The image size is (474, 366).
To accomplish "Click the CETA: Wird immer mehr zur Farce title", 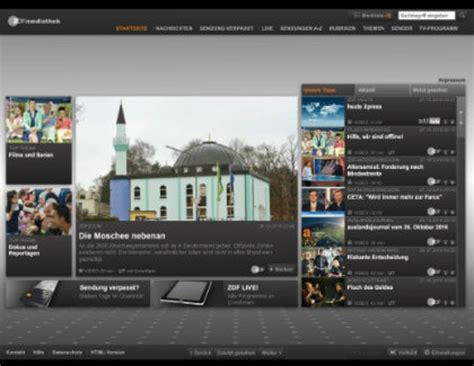I will coord(395,197).
